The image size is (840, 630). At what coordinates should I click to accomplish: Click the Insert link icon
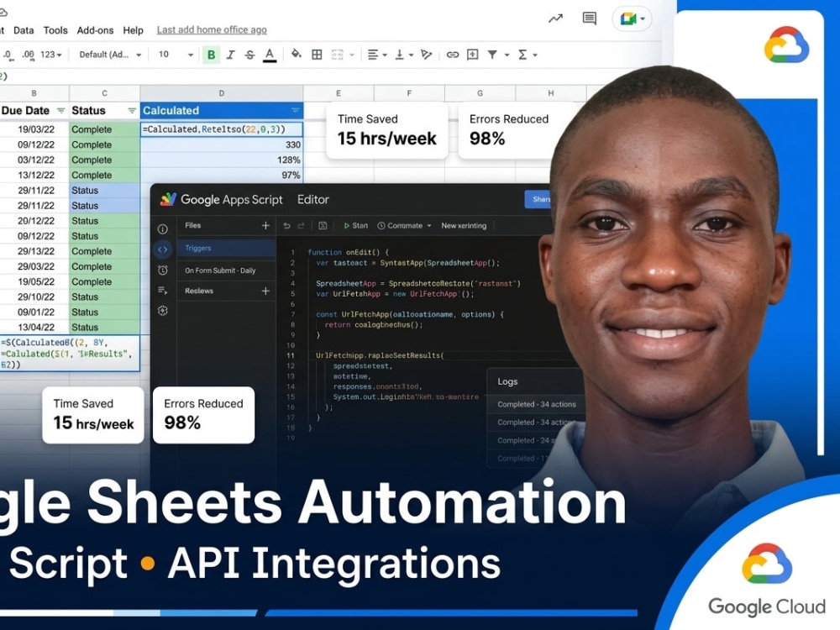[453, 55]
